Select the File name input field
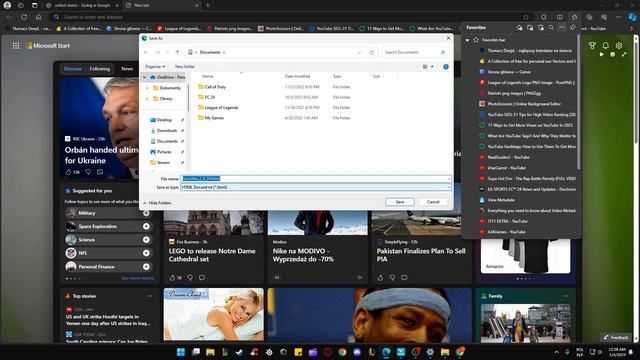Viewport: 640px width, 360px height. click(x=316, y=179)
